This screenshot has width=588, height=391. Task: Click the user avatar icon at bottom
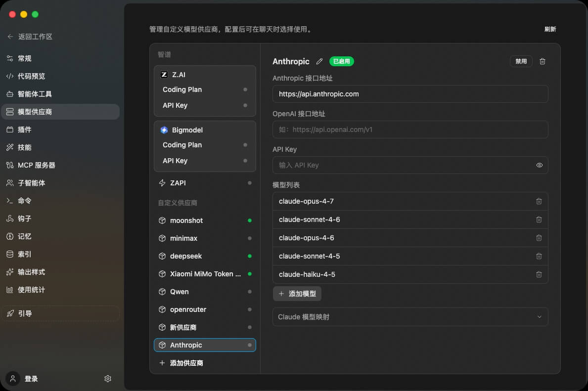tap(13, 379)
